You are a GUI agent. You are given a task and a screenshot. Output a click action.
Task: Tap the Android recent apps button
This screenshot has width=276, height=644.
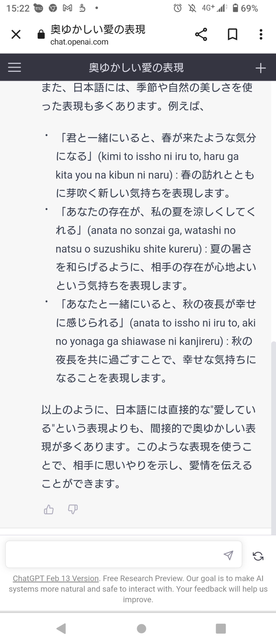pos(221,628)
